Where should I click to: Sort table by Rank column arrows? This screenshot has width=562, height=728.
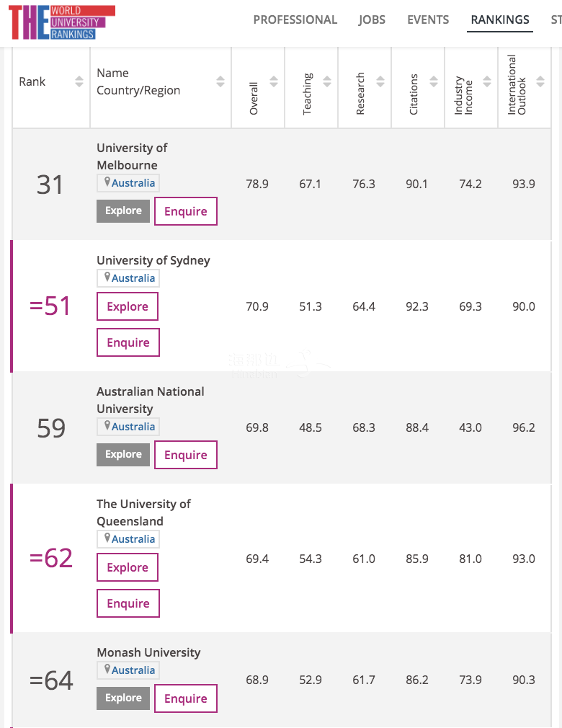pos(79,81)
